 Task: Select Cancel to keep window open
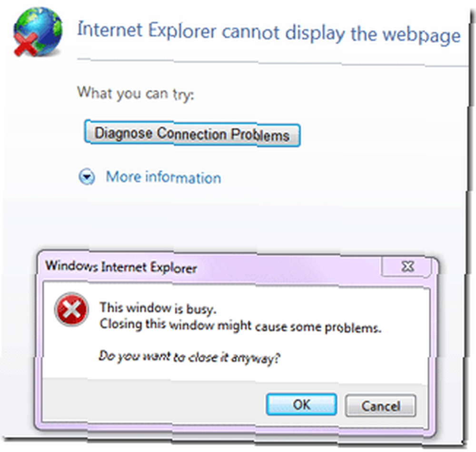point(380,405)
